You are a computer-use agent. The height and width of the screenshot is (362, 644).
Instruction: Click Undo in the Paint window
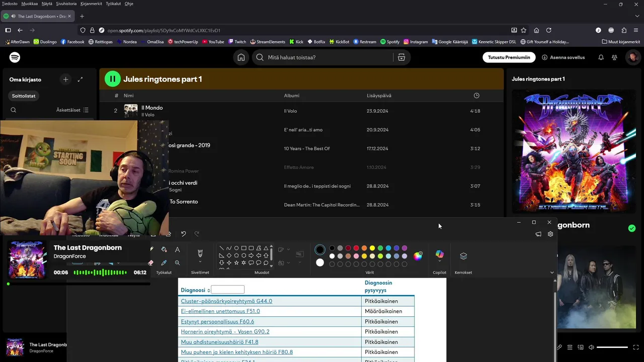point(184,234)
